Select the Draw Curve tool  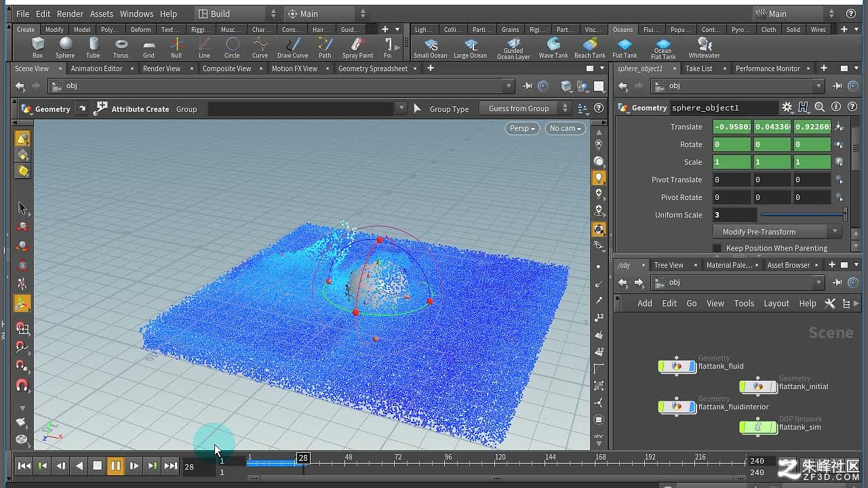click(x=292, y=47)
